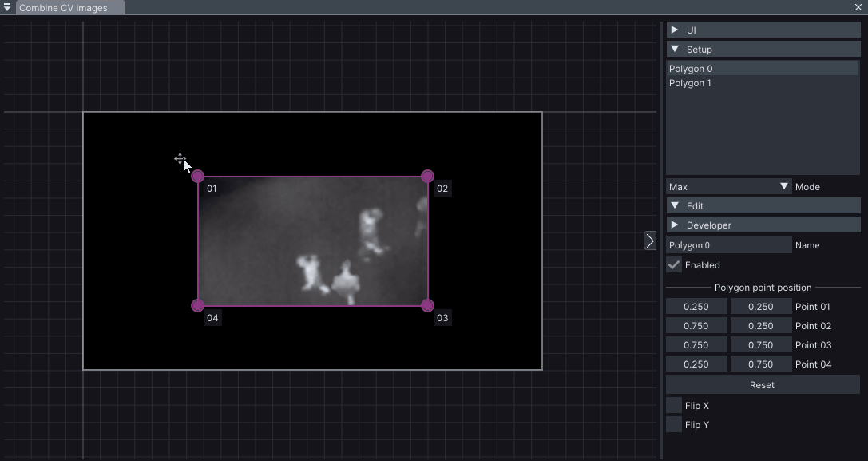Collapse the Setup section
The height and width of the screenshot is (461, 868).
(x=763, y=50)
